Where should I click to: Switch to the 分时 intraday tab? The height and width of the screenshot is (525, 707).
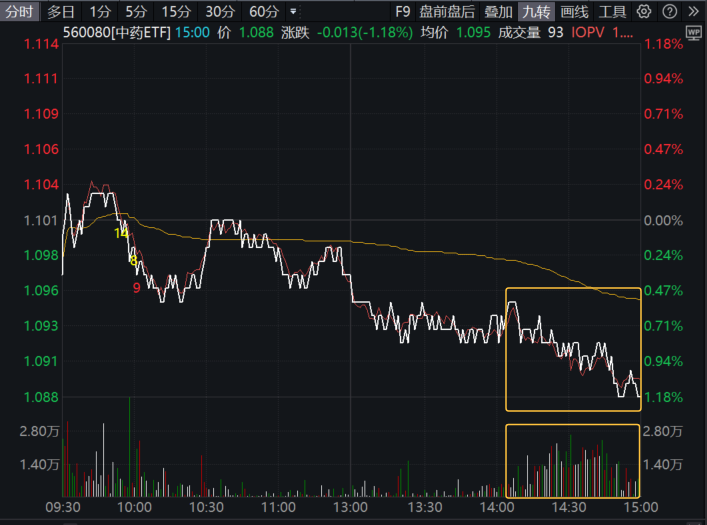pos(20,12)
